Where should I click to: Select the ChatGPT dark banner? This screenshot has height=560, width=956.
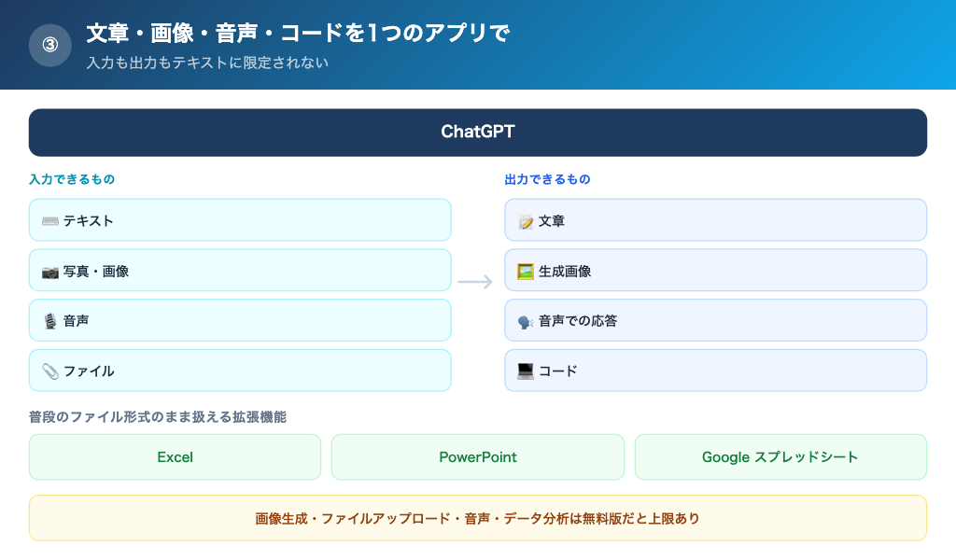click(478, 133)
